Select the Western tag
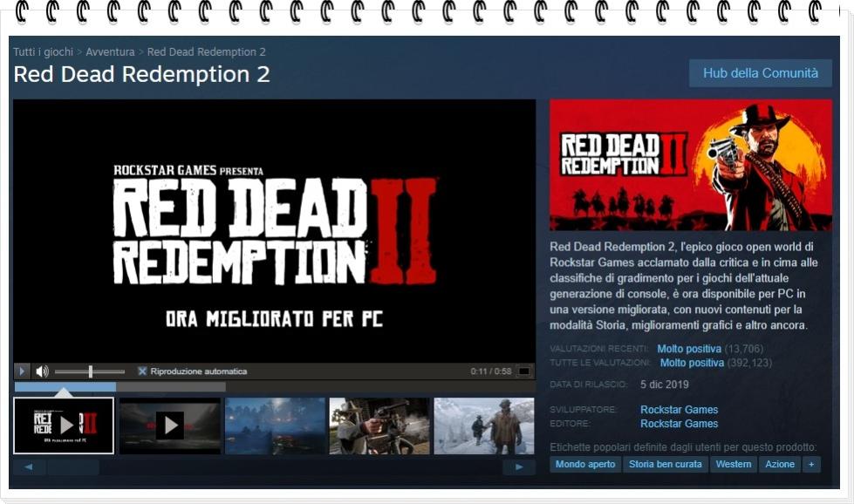The image size is (854, 504). [733, 464]
